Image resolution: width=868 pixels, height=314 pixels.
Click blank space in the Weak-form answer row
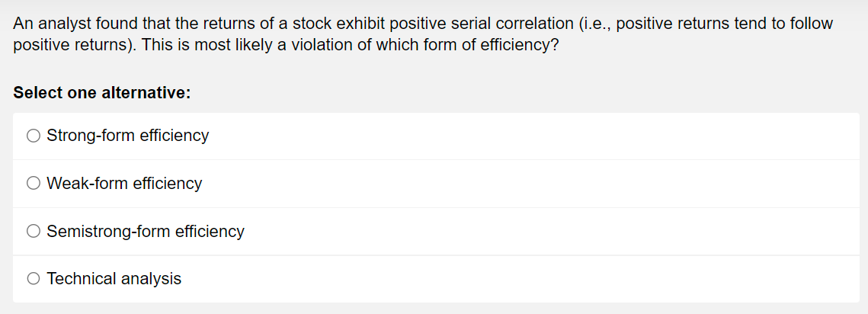pos(531,184)
